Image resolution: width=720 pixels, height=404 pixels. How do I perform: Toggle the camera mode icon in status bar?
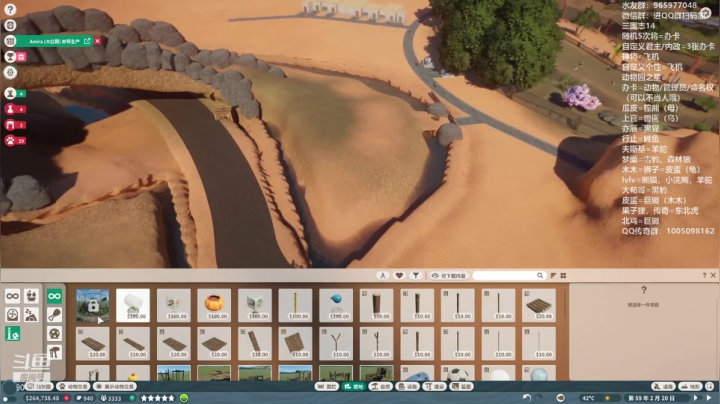560,398
